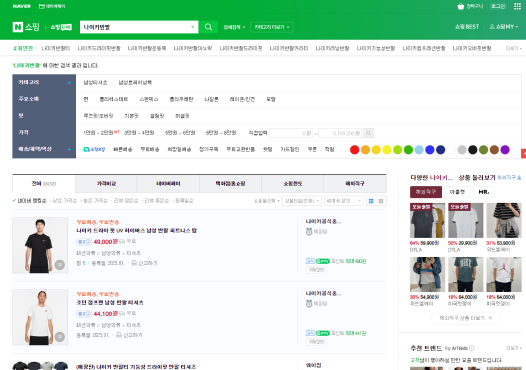Switch to the 가격비교 tab
The width and height of the screenshot is (526, 370).
pyautogui.click(x=106, y=183)
